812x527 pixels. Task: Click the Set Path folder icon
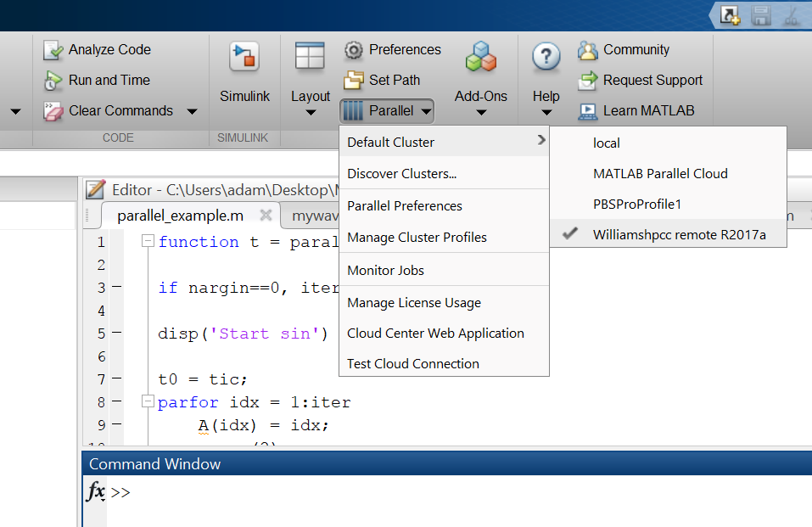click(354, 81)
